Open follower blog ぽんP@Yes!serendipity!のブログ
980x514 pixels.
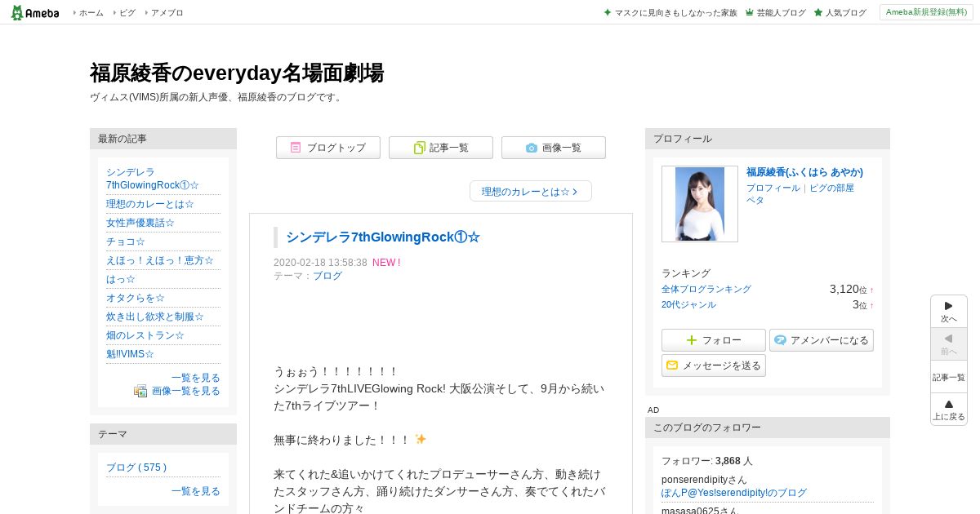[734, 493]
